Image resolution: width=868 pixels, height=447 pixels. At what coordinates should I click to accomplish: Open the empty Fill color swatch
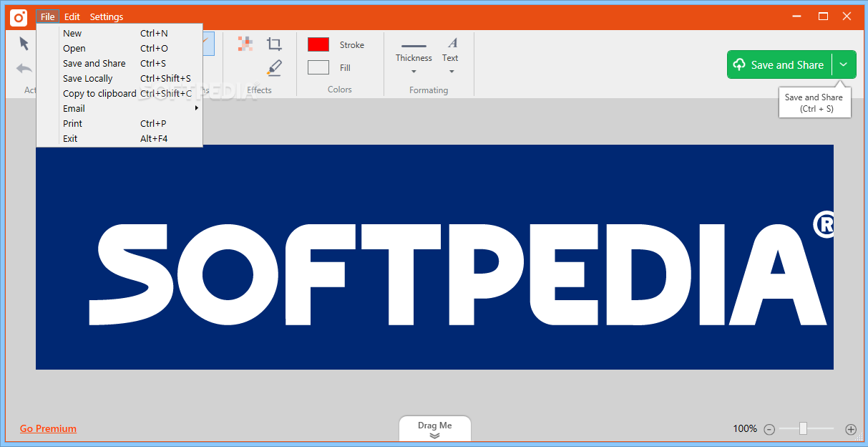318,67
